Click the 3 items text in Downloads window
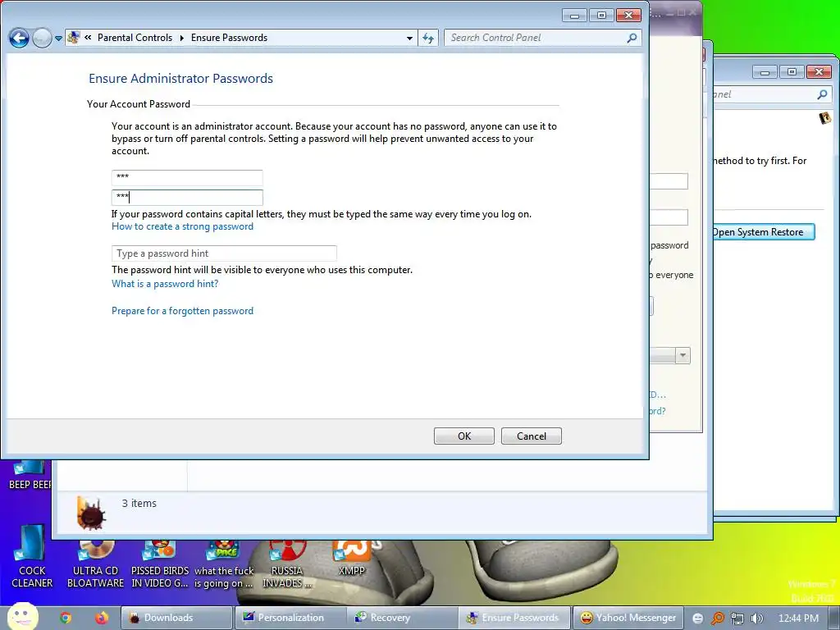The height and width of the screenshot is (630, 840). pyautogui.click(x=139, y=504)
